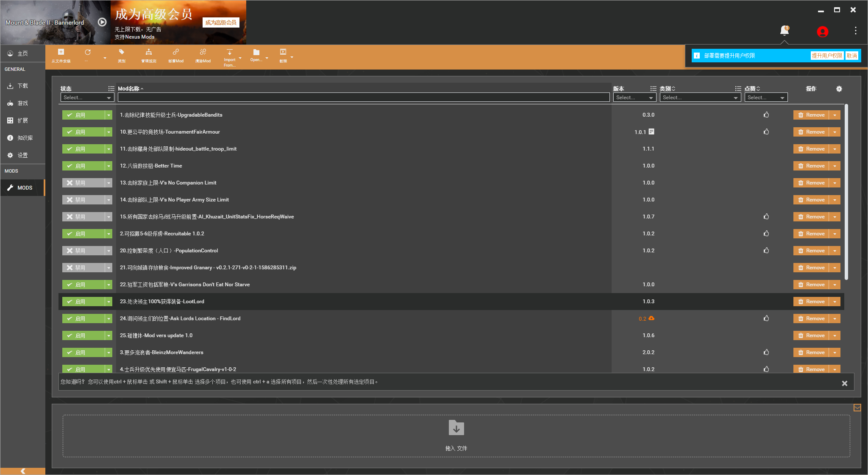Open the three-dot more options menu

(855, 31)
